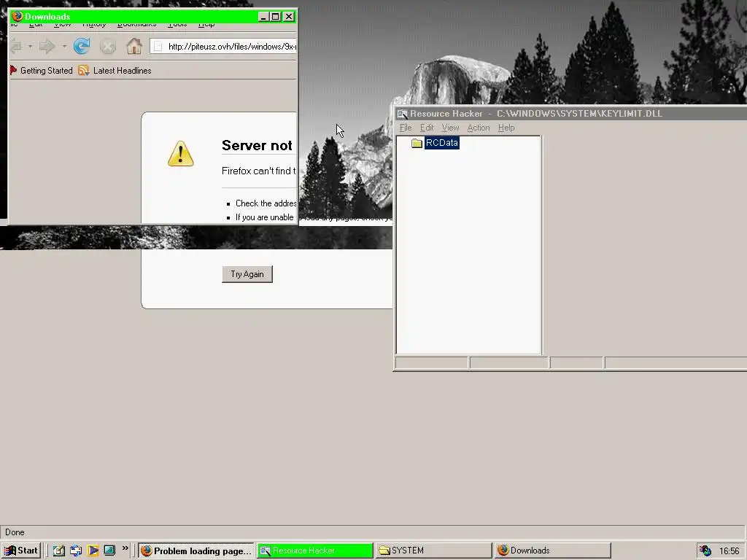
Task: Open the Edit menu in Resource Hacker
Action: 427,128
